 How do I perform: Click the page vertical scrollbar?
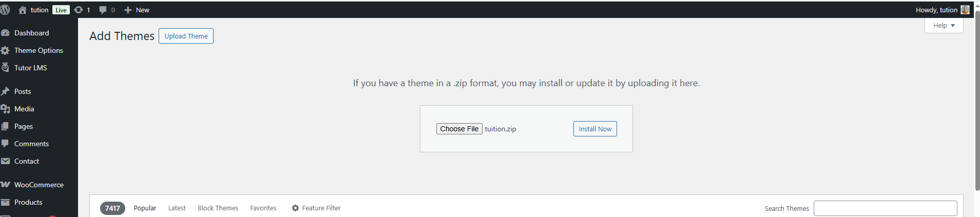(x=977, y=103)
